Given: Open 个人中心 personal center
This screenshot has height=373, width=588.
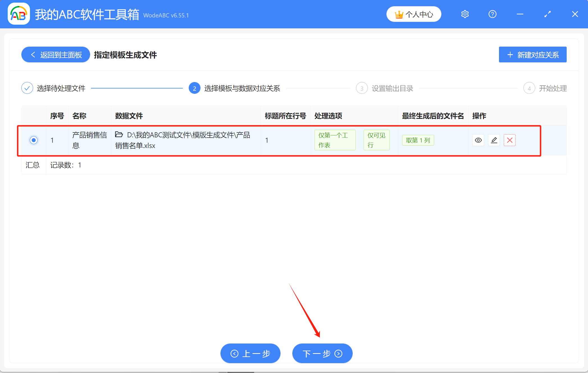Looking at the screenshot, I should pyautogui.click(x=414, y=14).
